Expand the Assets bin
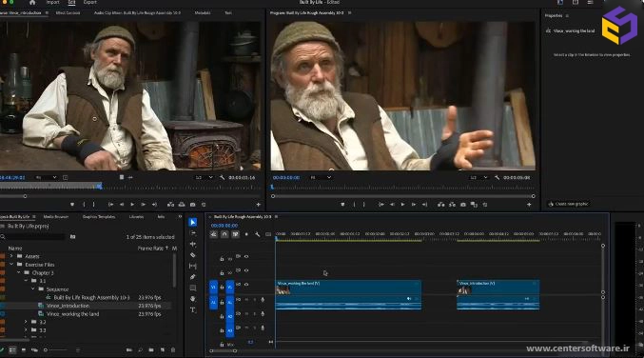Image resolution: width=644 pixels, height=358 pixels. click(x=11, y=256)
